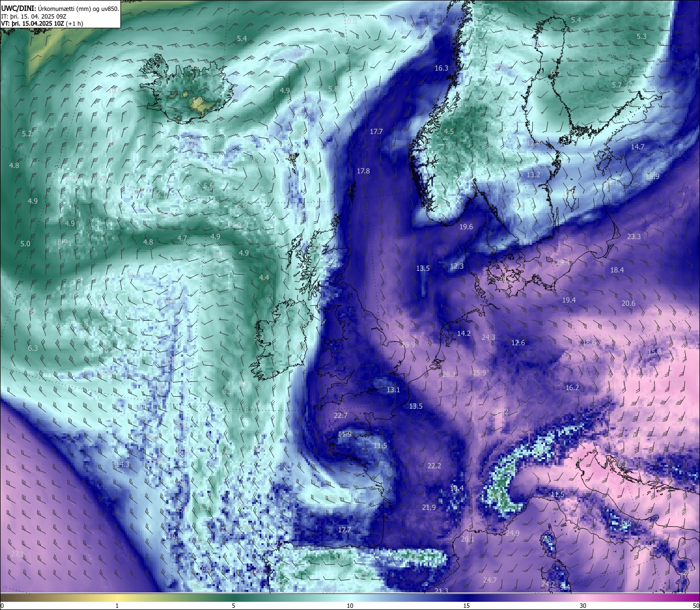The height and width of the screenshot is (610, 700).
Task: Click the 10 tick on the color scale
Action: (350, 606)
